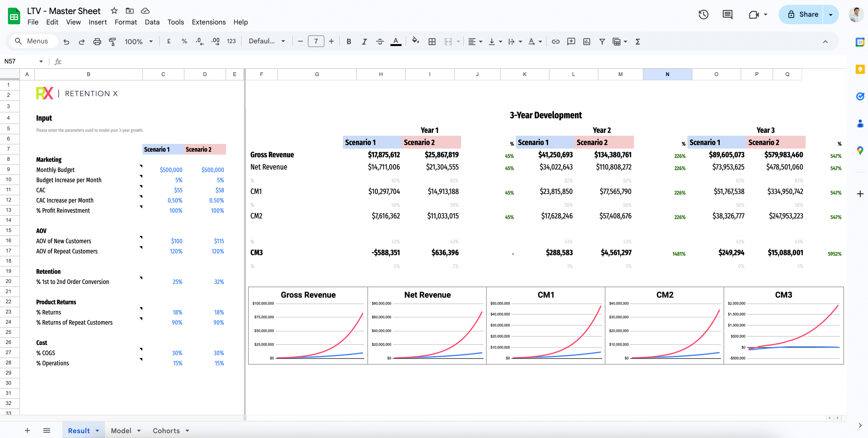Click the insert chart icon

tap(586, 41)
